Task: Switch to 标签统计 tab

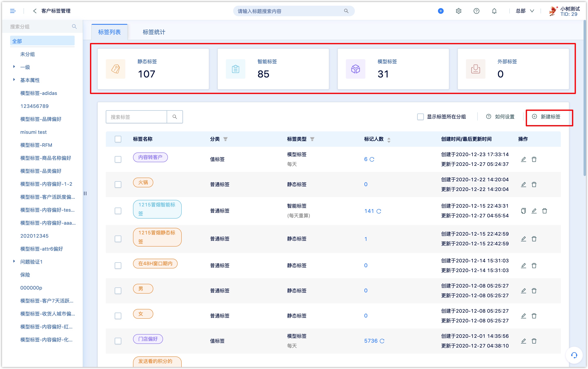Action: pos(154,32)
